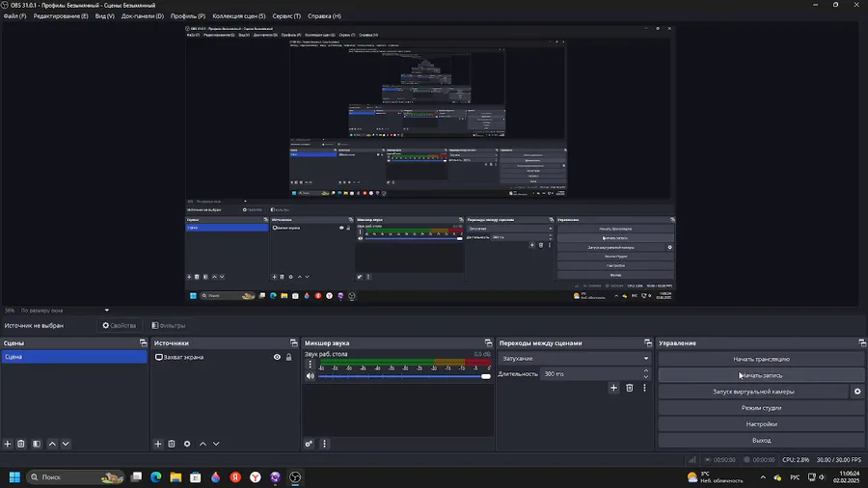
Task: Add a new scene with the plus icon
Action: click(x=8, y=444)
